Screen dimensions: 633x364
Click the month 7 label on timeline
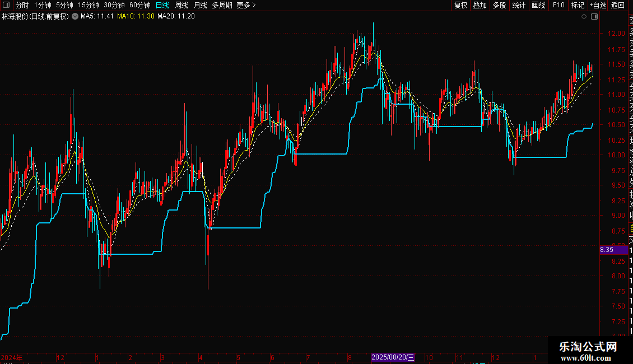click(x=308, y=357)
